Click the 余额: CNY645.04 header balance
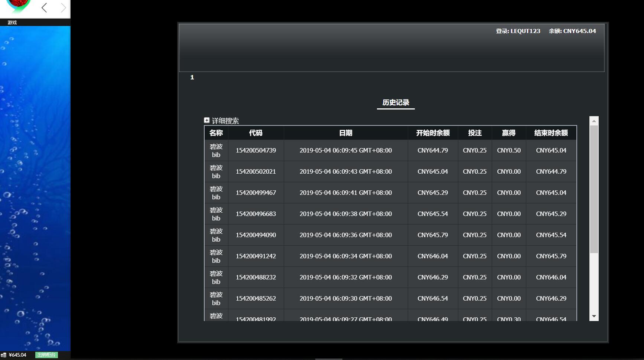644x360 pixels. [572, 31]
